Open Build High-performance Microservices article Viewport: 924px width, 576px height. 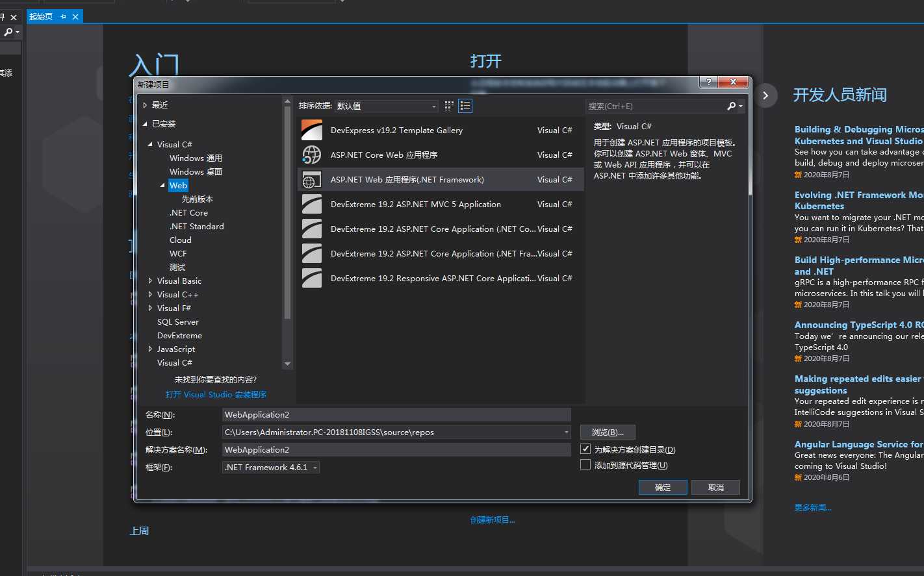[x=859, y=266]
